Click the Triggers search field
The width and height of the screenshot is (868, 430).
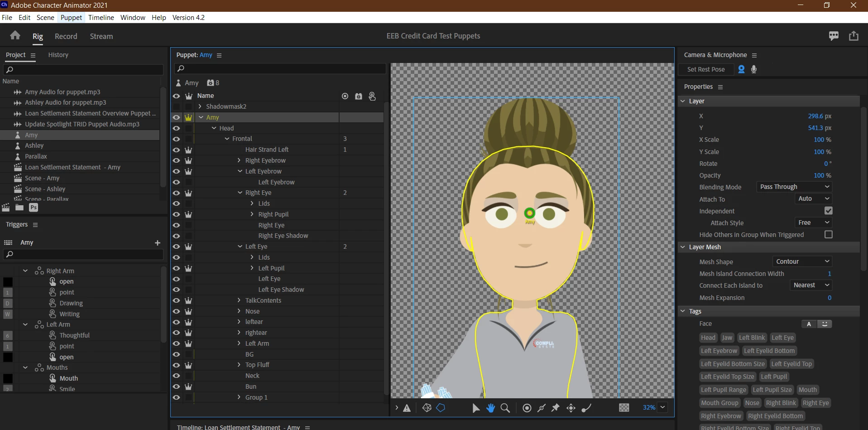point(83,255)
